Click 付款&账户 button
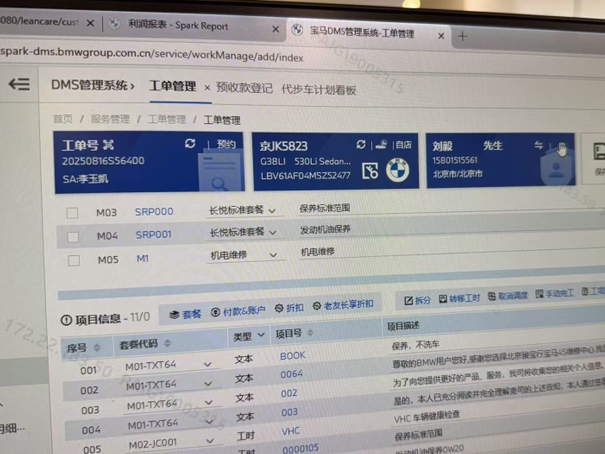 [x=238, y=311]
